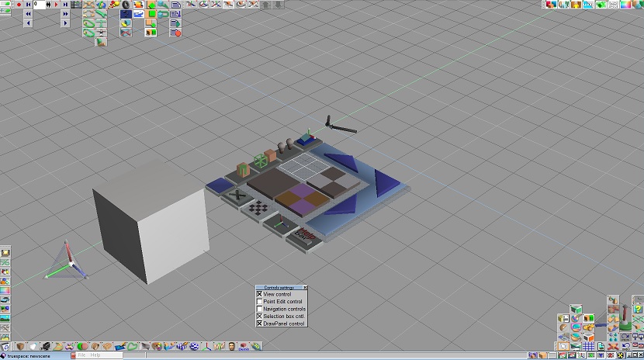Click the double-left rewind arrow button
Image resolution: width=644 pixels, height=360 pixels.
click(x=28, y=13)
